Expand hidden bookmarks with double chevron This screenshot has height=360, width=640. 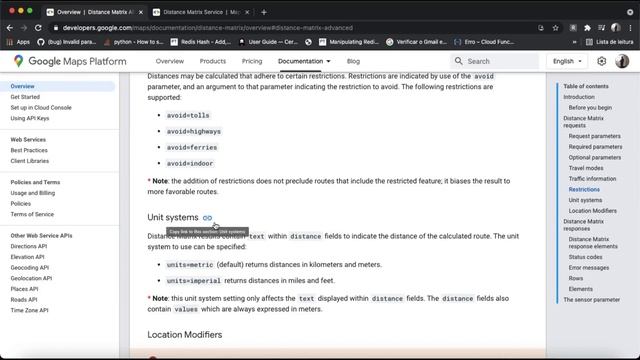click(575, 42)
